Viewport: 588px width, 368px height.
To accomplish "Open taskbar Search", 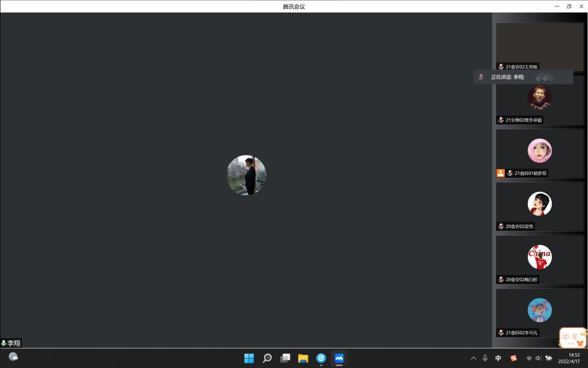I will point(267,358).
